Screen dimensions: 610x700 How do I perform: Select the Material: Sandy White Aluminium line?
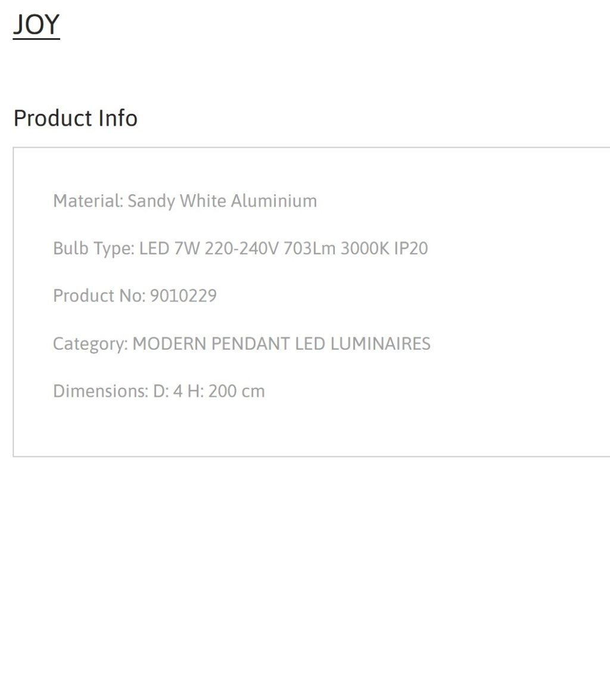click(185, 201)
